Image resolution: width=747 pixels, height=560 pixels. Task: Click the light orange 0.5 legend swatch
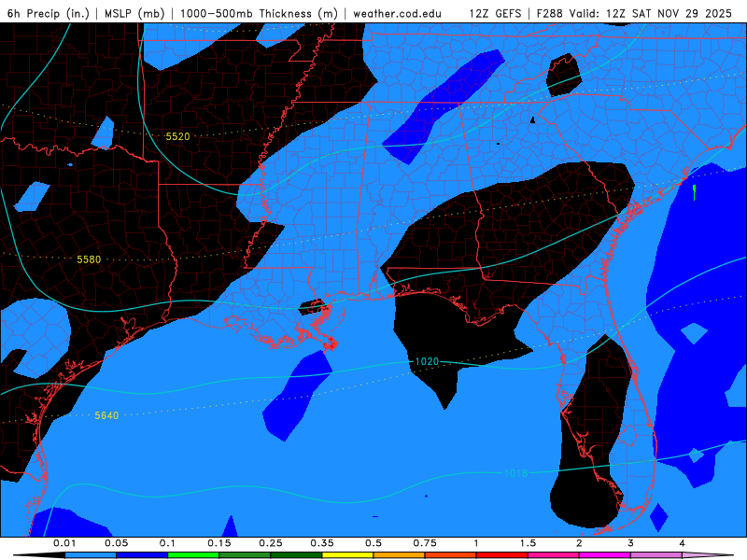(400, 555)
